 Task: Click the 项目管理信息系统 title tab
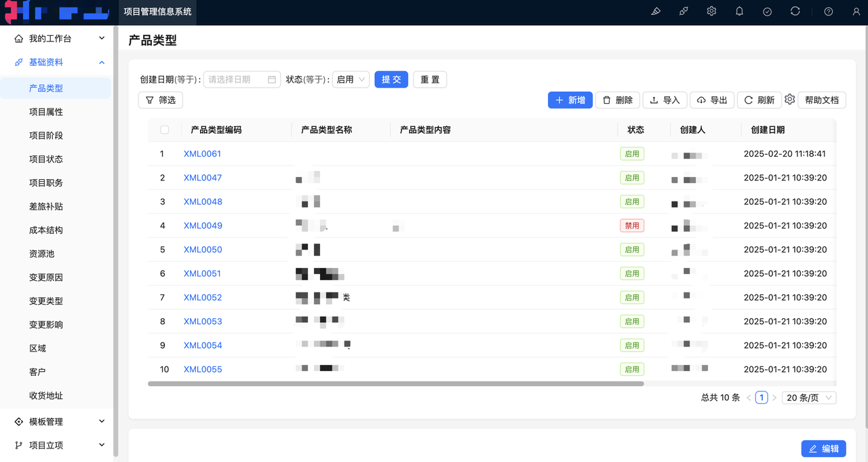[157, 12]
